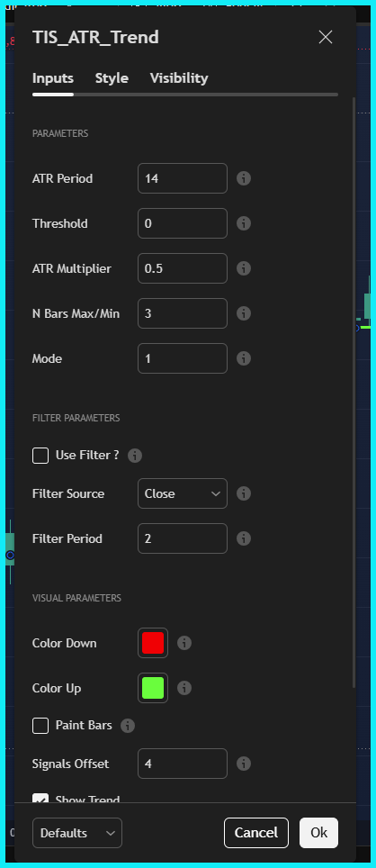Click the info icon next to Filter Source
Image resolution: width=376 pixels, height=868 pixels.
click(x=244, y=493)
